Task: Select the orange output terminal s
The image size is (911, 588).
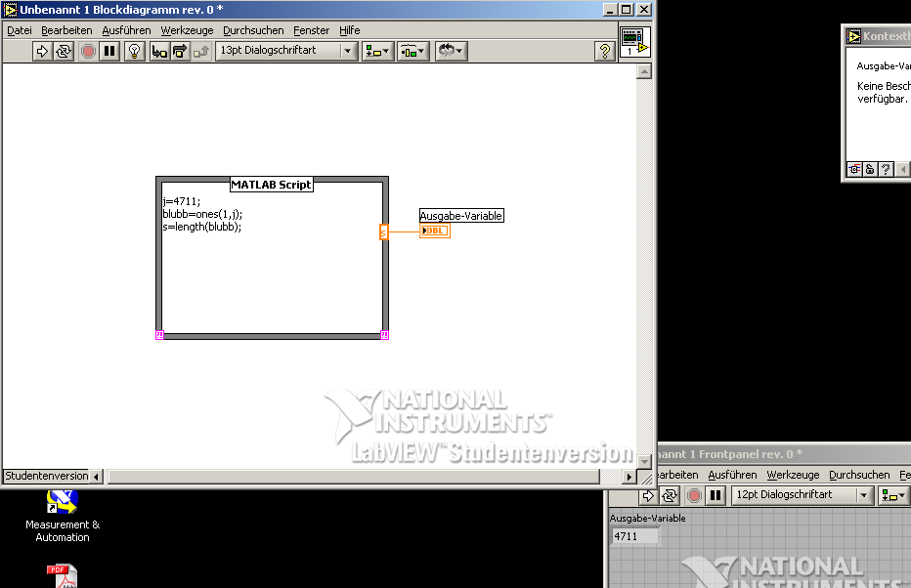Action: (383, 232)
